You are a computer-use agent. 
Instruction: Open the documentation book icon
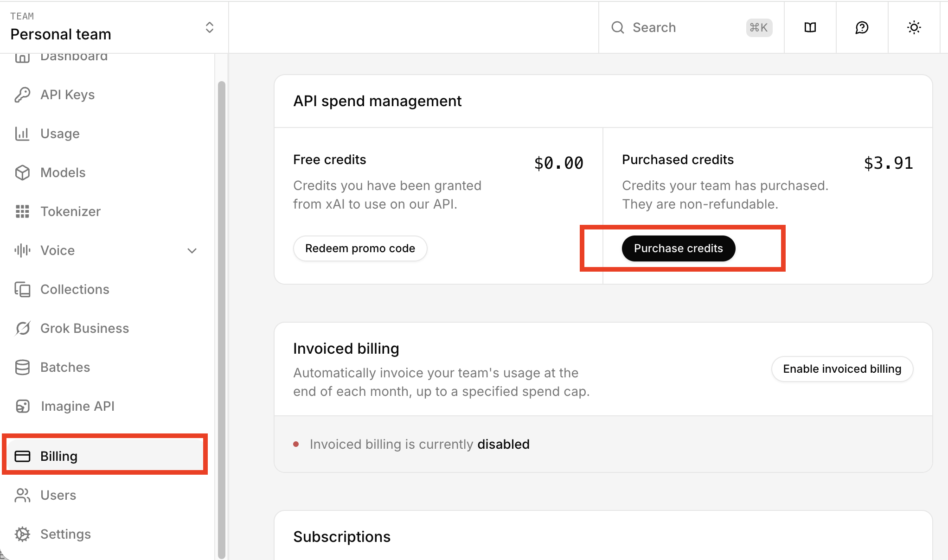click(x=810, y=27)
